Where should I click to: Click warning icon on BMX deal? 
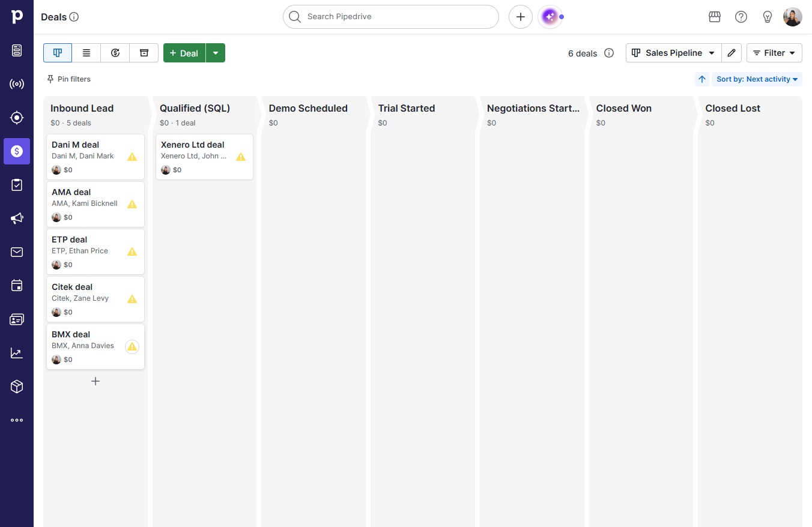pyautogui.click(x=132, y=346)
